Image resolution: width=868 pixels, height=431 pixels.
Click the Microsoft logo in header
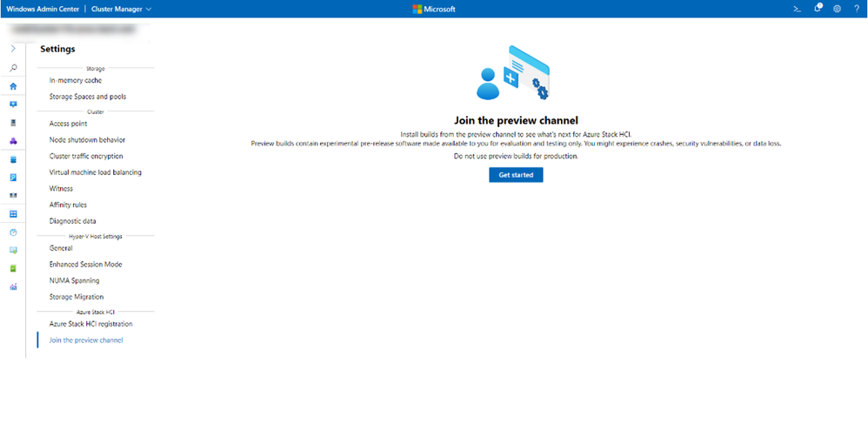[x=434, y=9]
